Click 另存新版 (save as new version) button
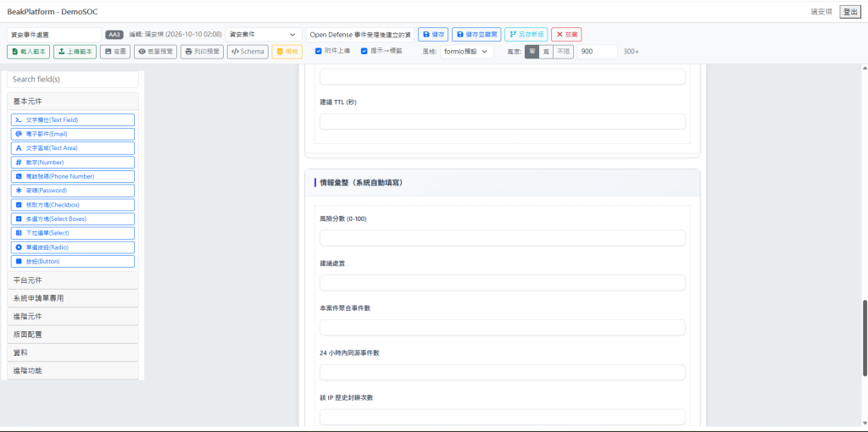 [x=526, y=34]
